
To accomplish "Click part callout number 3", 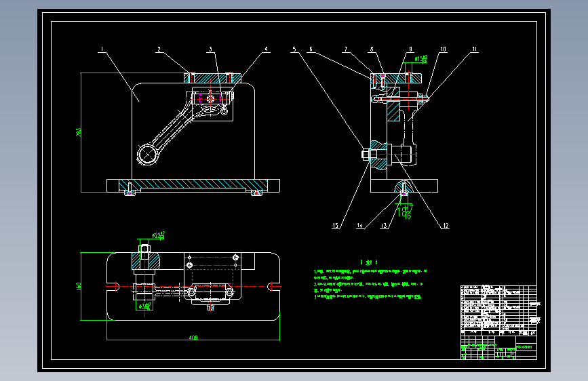I will (x=211, y=49).
